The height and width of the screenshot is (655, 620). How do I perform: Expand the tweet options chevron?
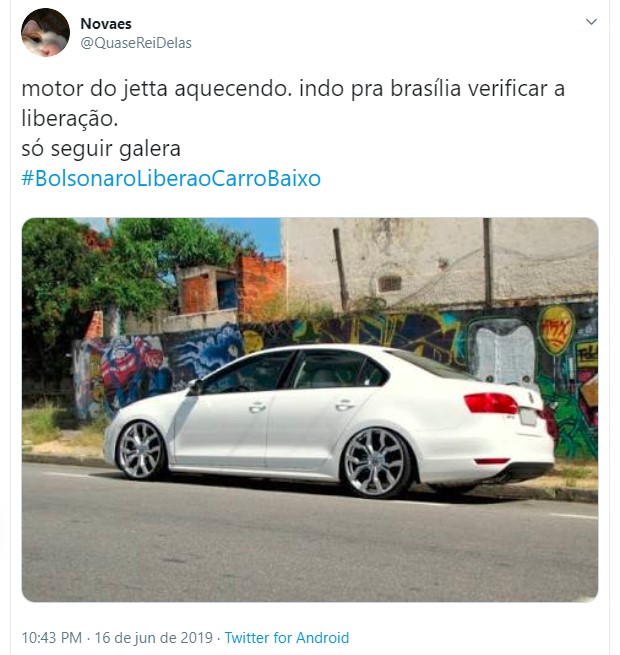pos(591,22)
